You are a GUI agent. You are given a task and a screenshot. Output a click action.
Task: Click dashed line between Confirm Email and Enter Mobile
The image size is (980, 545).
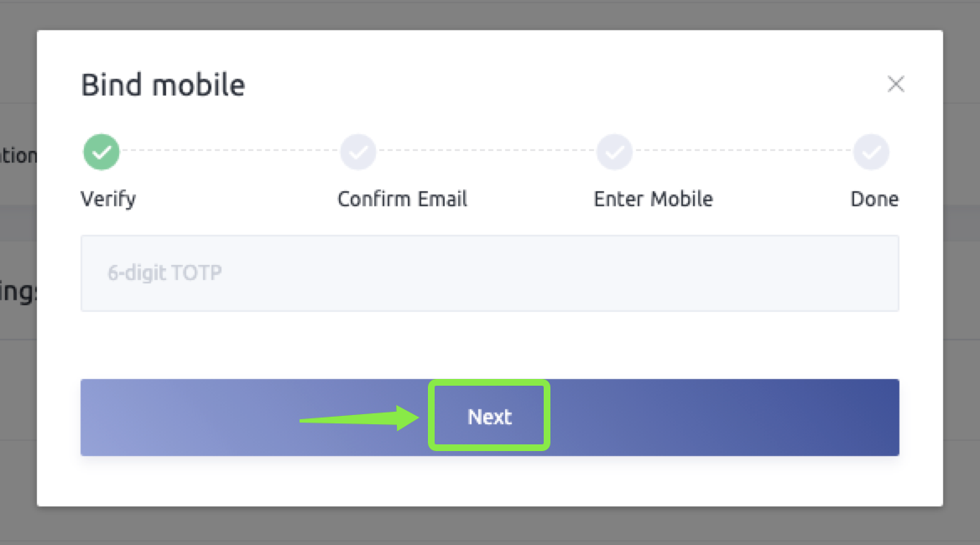(487, 151)
